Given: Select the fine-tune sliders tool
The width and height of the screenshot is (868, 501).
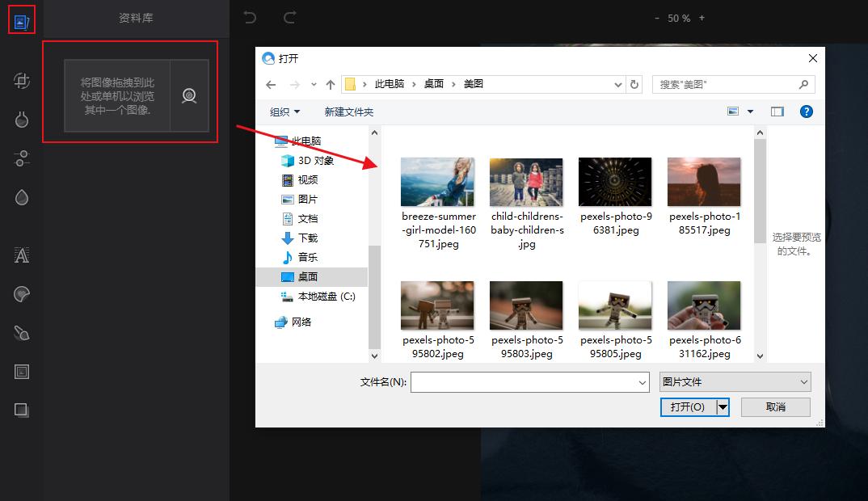Looking at the screenshot, I should click(x=20, y=158).
